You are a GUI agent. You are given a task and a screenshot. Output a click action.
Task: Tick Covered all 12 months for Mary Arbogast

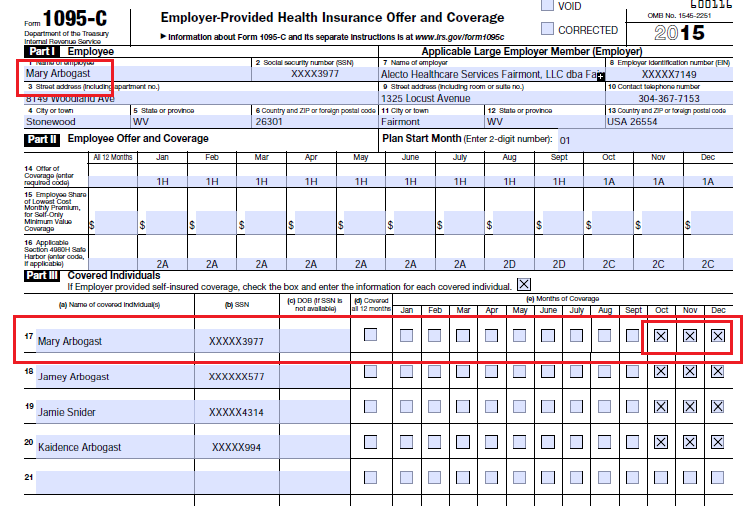coord(371,335)
